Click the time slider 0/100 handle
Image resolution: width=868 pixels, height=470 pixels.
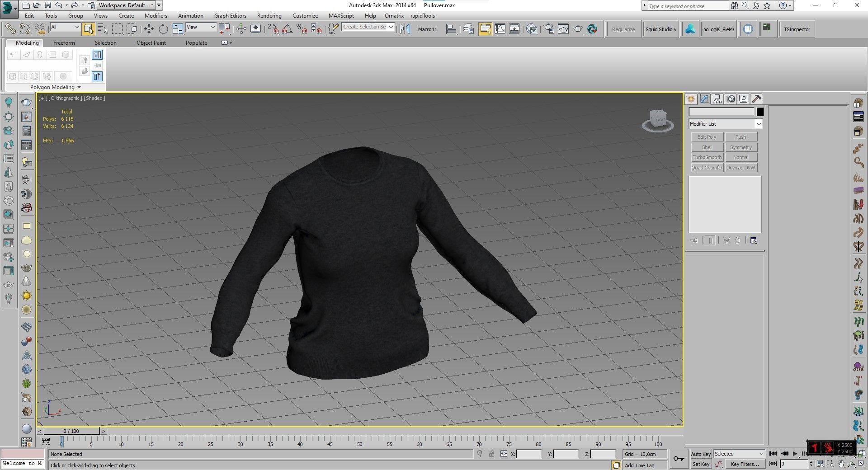(x=71, y=431)
